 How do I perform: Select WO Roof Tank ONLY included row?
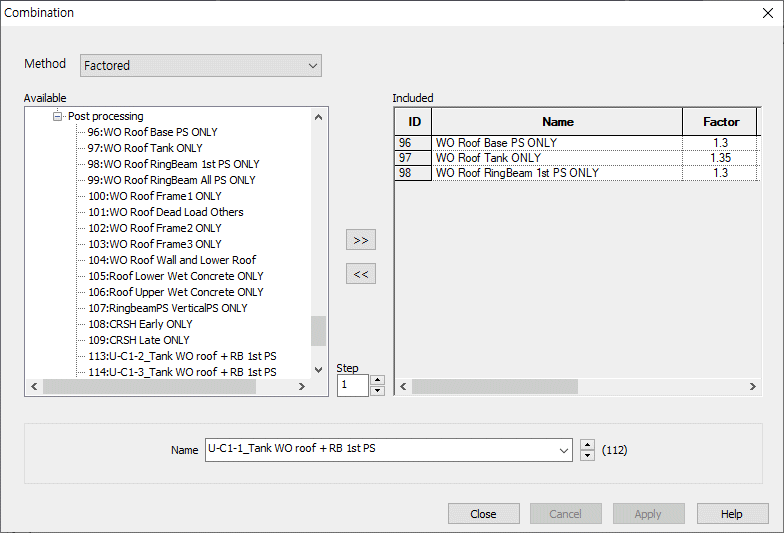[x=488, y=158]
